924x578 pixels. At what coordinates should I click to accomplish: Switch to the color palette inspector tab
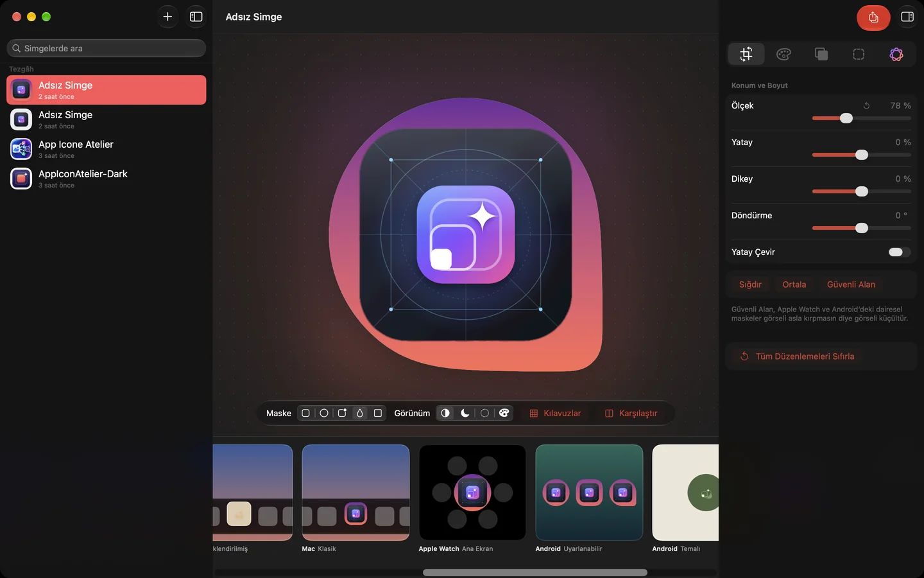coord(783,54)
